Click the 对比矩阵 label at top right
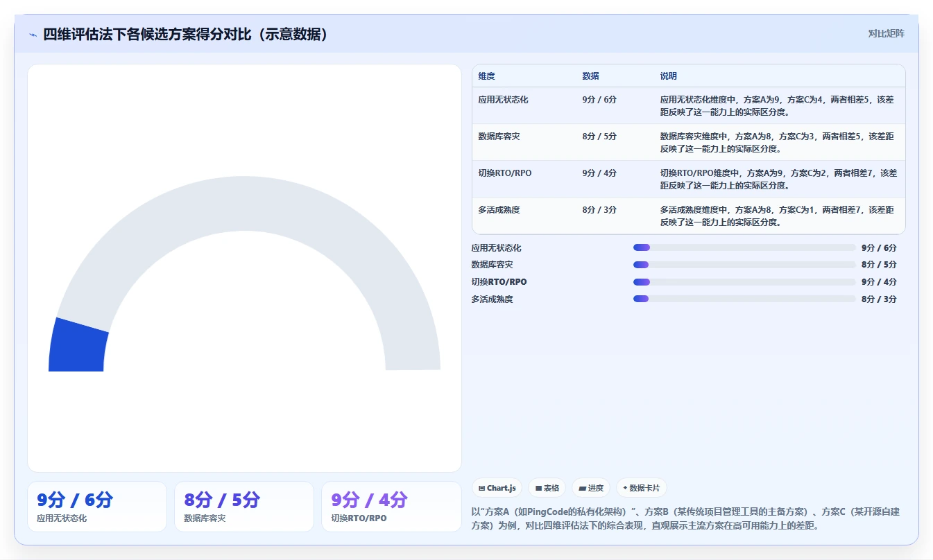This screenshot has height=560, width=933. coord(886,33)
